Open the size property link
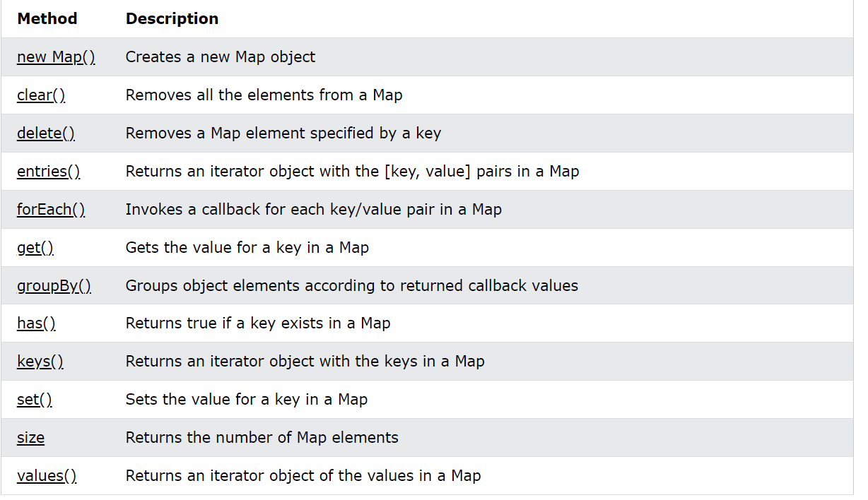868x500 pixels. (x=30, y=439)
